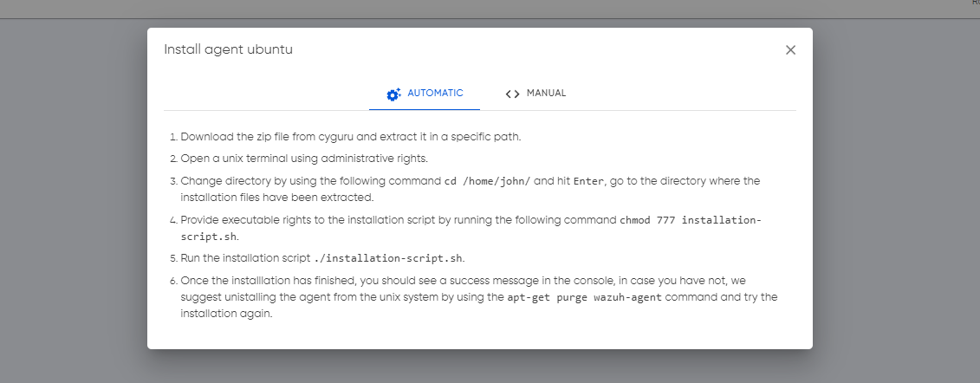Click the angle brackets icon beside MANUAL
980x383 pixels.
click(x=512, y=94)
